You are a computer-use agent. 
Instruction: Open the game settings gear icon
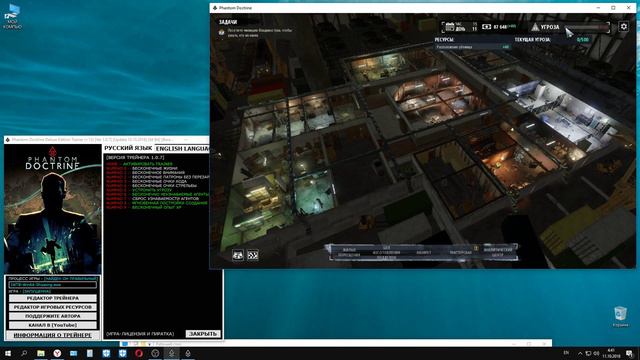623,27
